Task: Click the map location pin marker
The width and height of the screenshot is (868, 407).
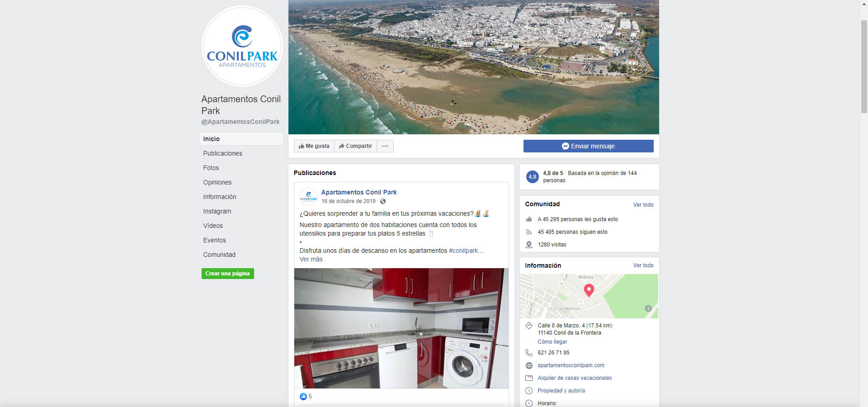Action: tap(589, 290)
